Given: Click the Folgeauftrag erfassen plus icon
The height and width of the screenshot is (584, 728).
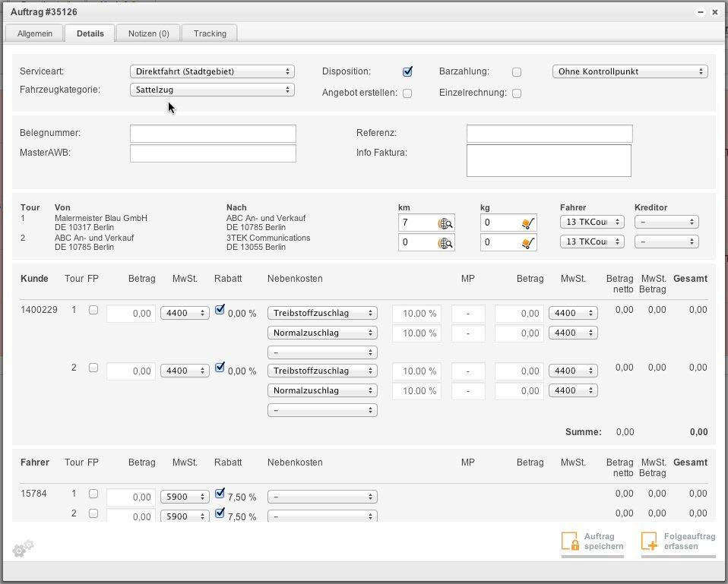Looking at the screenshot, I should point(649,541).
